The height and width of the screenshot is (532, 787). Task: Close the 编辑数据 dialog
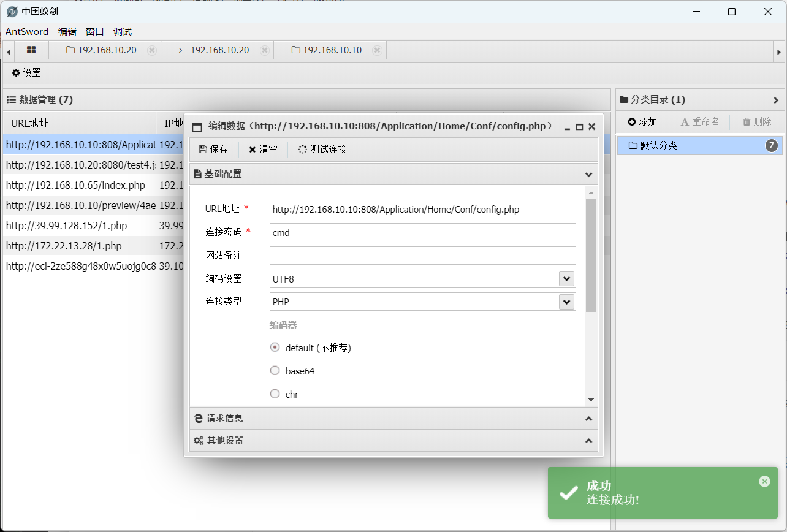click(x=591, y=127)
